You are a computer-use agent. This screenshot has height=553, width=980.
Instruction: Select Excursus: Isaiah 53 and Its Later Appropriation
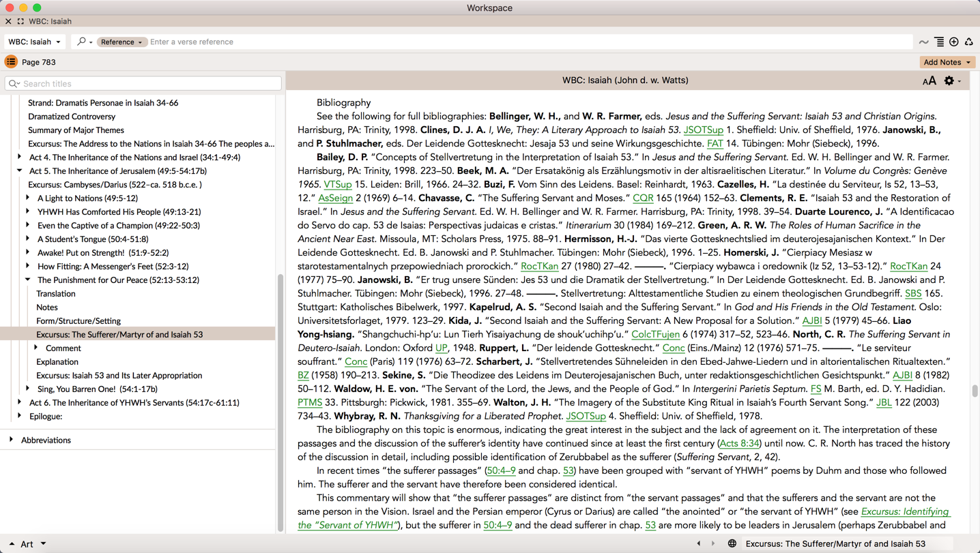tap(119, 376)
